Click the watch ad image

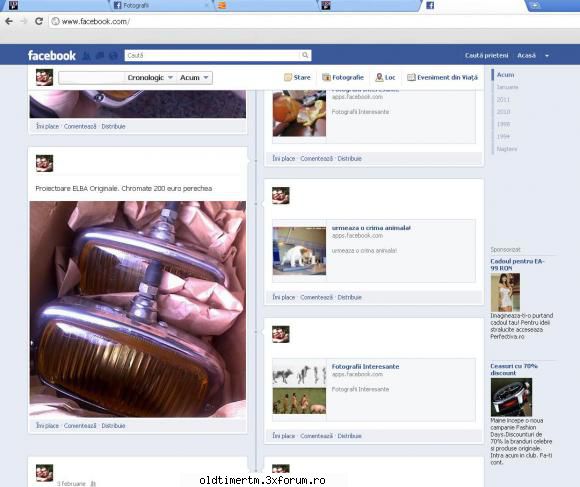click(x=511, y=397)
